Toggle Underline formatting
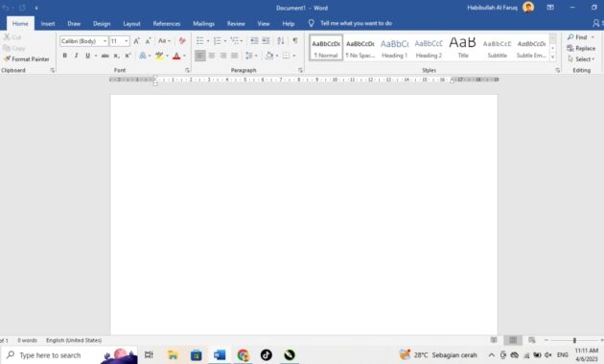This screenshot has width=604, height=364. tap(88, 56)
